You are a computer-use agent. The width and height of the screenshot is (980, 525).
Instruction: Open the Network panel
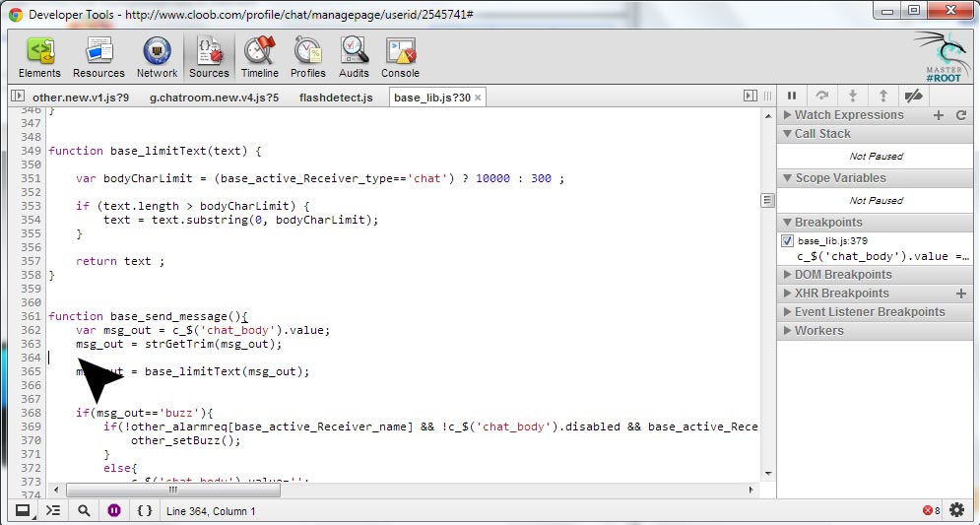coord(157,58)
